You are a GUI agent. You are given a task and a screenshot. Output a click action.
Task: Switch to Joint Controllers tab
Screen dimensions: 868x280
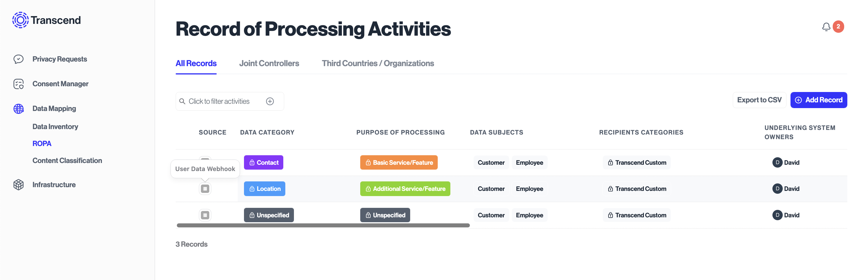coord(269,64)
